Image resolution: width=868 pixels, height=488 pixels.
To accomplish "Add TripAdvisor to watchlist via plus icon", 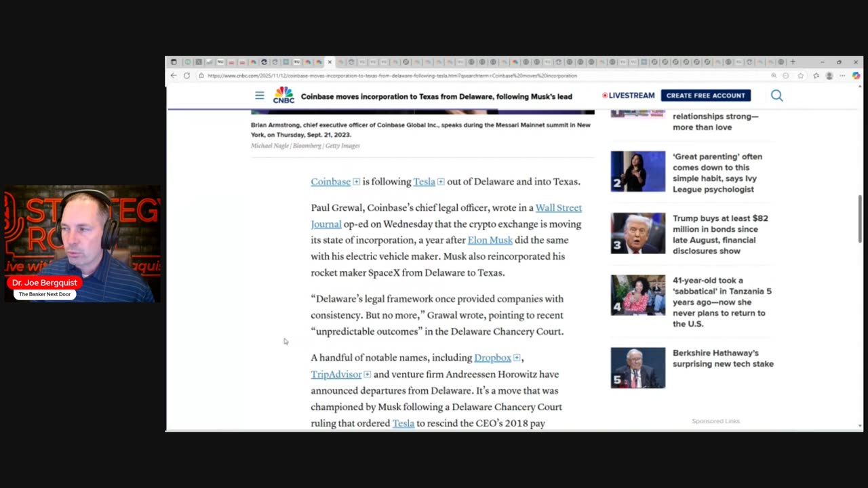I will coord(368,374).
